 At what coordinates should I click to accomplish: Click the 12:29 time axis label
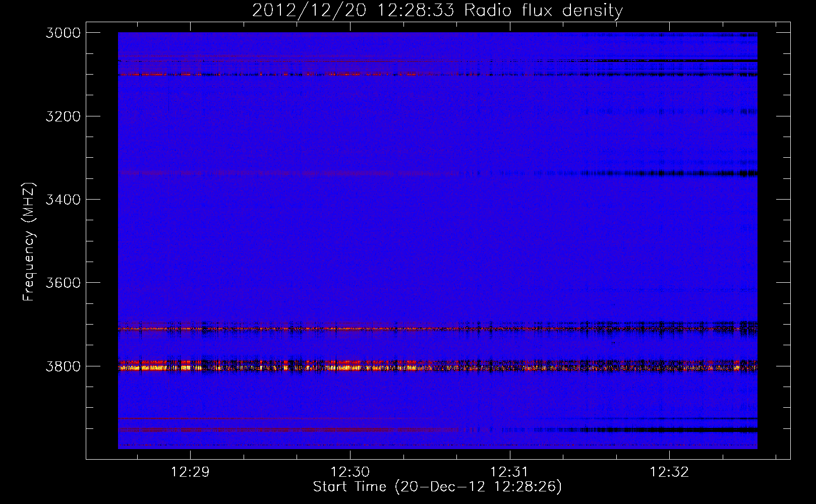pos(190,472)
